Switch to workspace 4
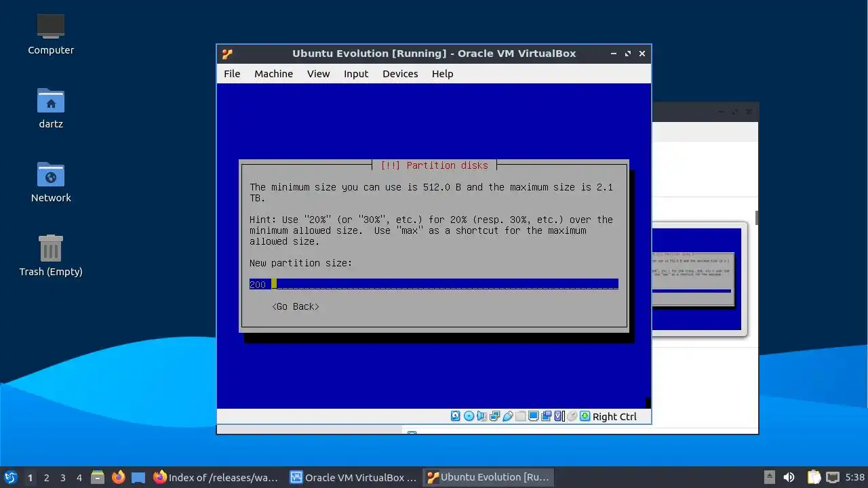 (x=79, y=477)
